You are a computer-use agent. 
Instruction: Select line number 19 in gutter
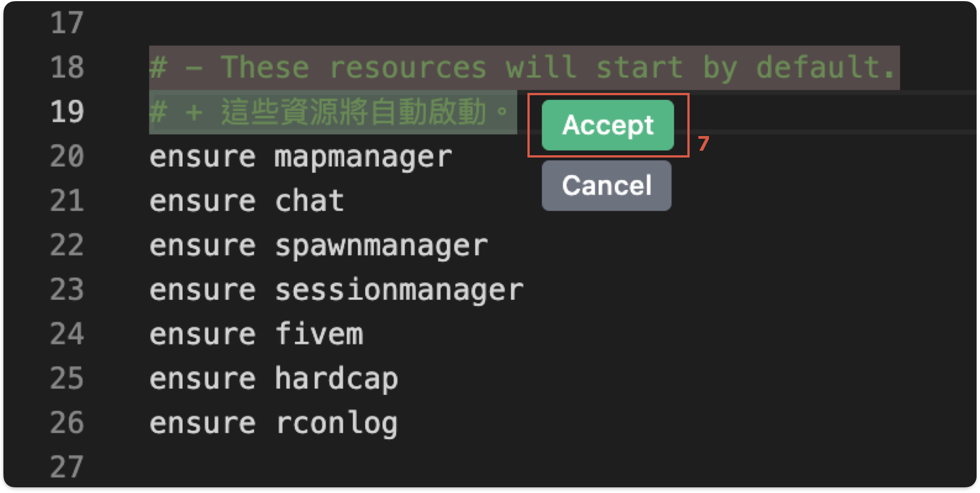click(x=67, y=112)
